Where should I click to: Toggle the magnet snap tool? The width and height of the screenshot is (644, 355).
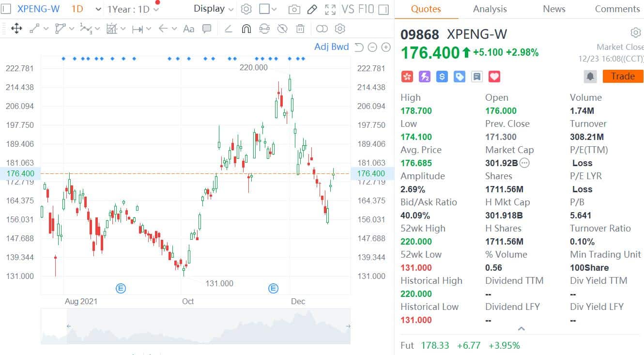(x=246, y=29)
